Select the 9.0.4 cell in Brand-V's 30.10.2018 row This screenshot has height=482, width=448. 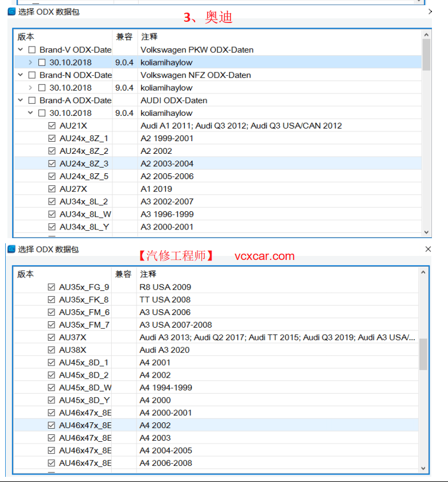pyautogui.click(x=124, y=63)
